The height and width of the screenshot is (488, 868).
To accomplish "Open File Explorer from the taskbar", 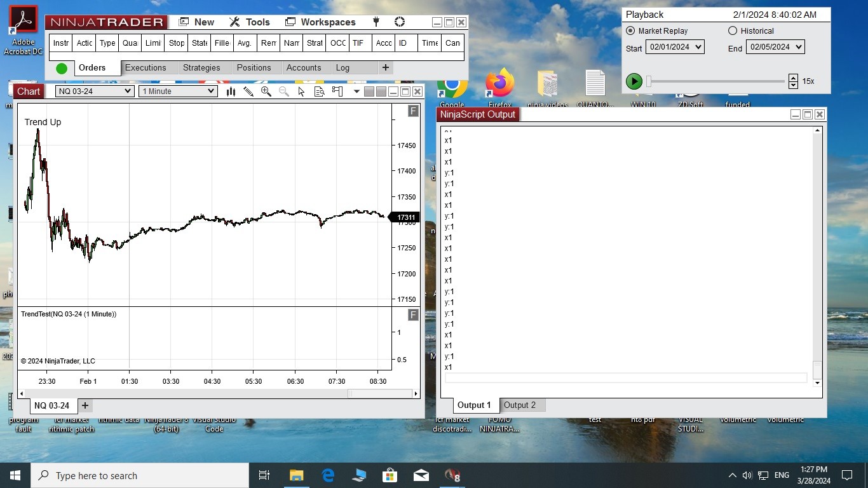I will pos(296,475).
